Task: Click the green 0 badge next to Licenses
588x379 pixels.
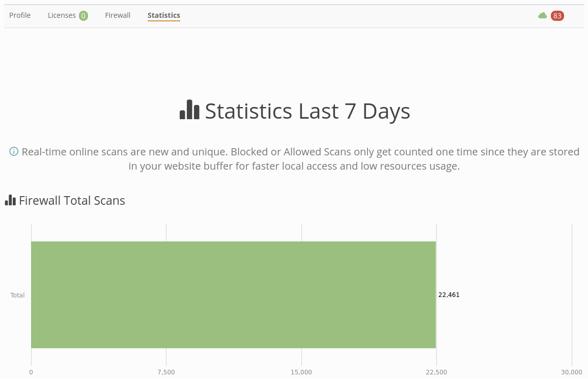Action: point(83,15)
